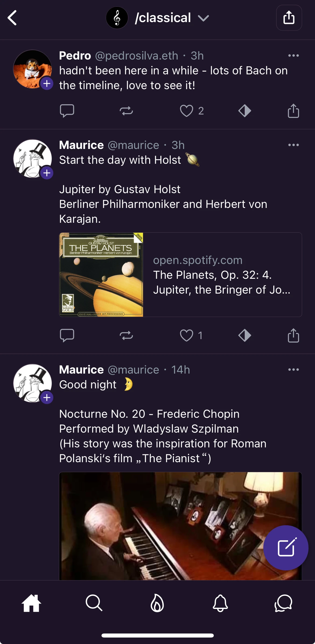
Task: Follow Pedro via the avatar plus badge
Action: (47, 83)
